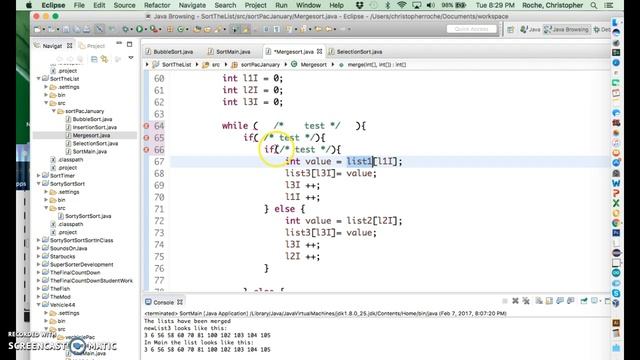
Task: Click the New Java Package toolbar icon
Action: [170, 29]
